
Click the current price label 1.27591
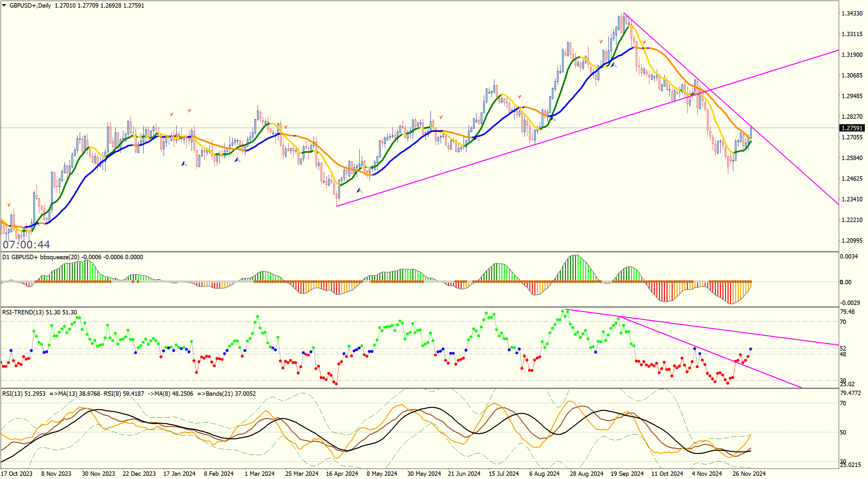[852, 128]
